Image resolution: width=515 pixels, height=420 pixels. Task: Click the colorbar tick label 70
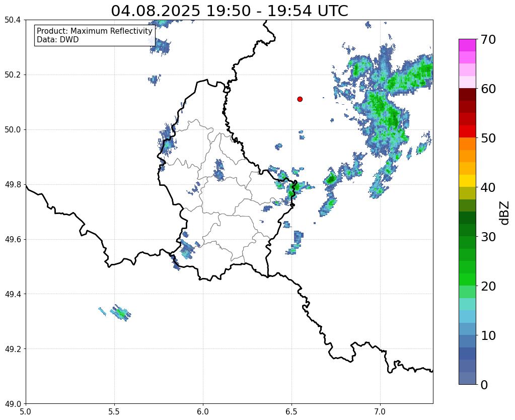(x=488, y=39)
